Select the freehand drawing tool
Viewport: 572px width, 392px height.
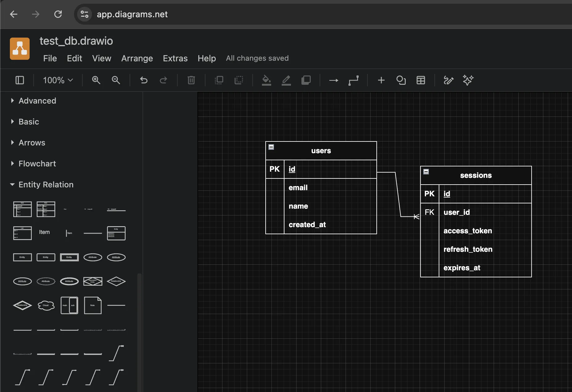(x=449, y=80)
